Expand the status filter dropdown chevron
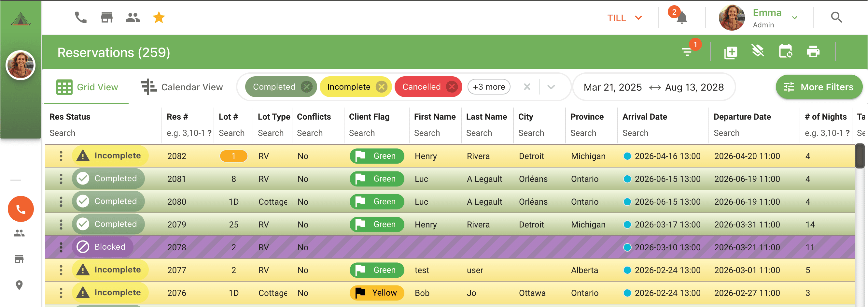The height and width of the screenshot is (307, 868). coord(551,87)
